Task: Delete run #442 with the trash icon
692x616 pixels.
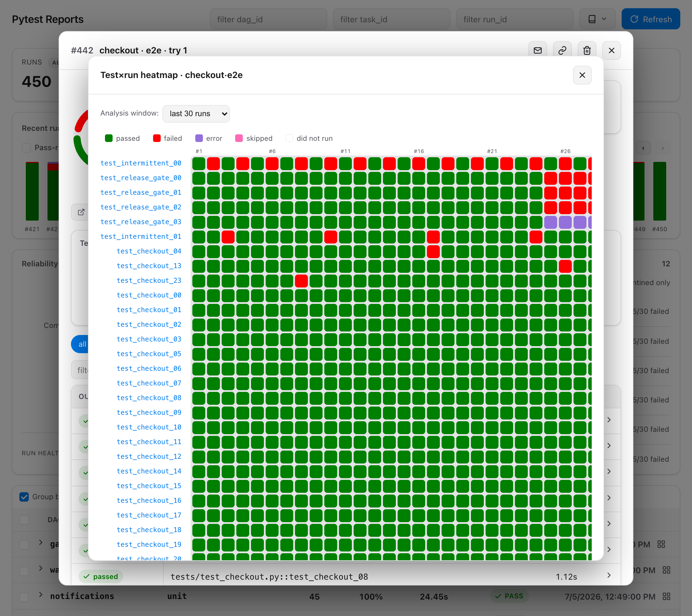Action: click(587, 50)
